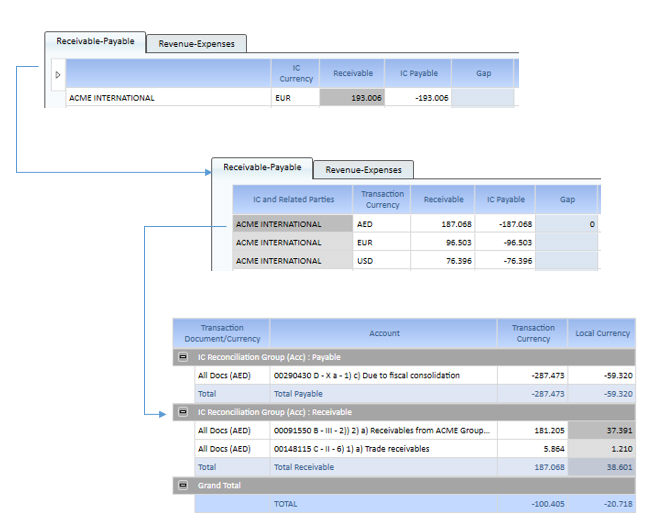Click Gap column header in middle table
Screen dimensions: 647x520
567,199
